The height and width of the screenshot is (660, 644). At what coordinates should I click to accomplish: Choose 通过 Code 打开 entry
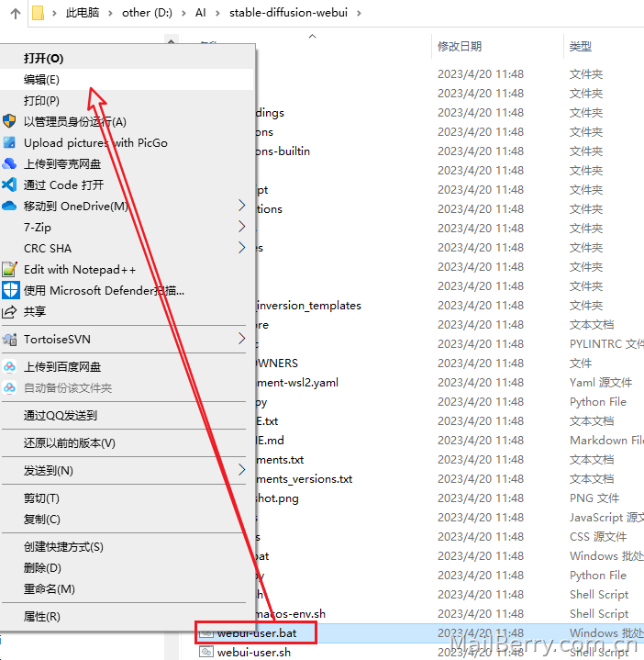click(127, 185)
